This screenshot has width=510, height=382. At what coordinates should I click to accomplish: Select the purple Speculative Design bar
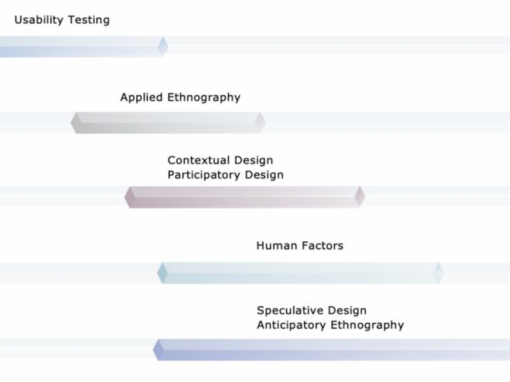pyautogui.click(x=331, y=350)
